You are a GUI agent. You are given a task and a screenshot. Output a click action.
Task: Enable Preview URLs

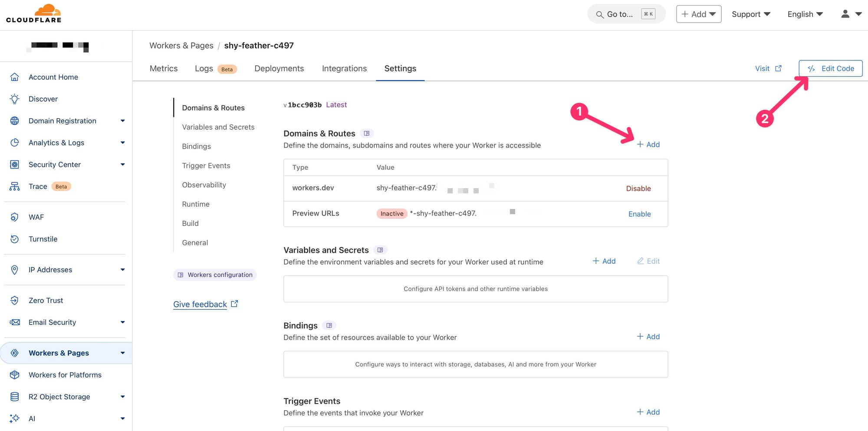pos(639,214)
